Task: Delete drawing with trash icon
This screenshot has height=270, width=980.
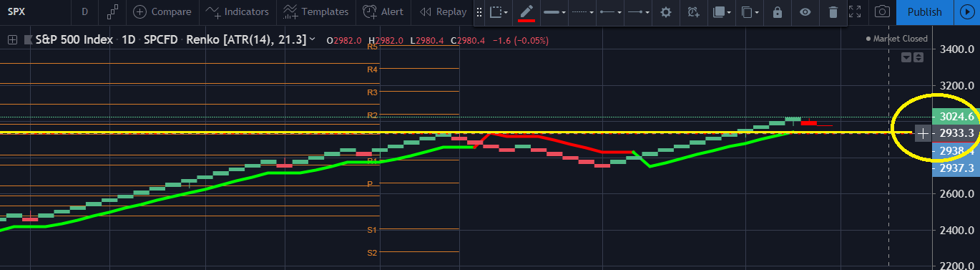Action: (833, 12)
